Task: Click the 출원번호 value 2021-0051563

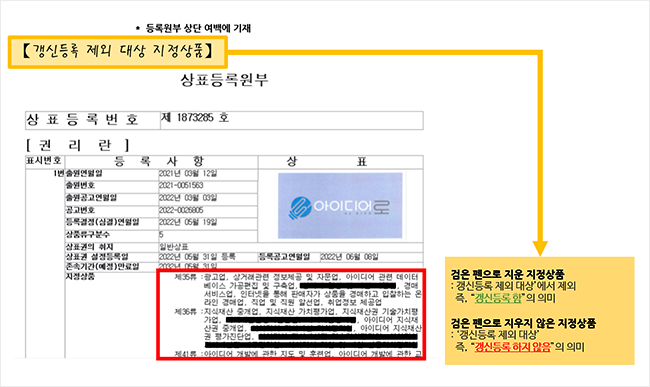Action: 181,185
